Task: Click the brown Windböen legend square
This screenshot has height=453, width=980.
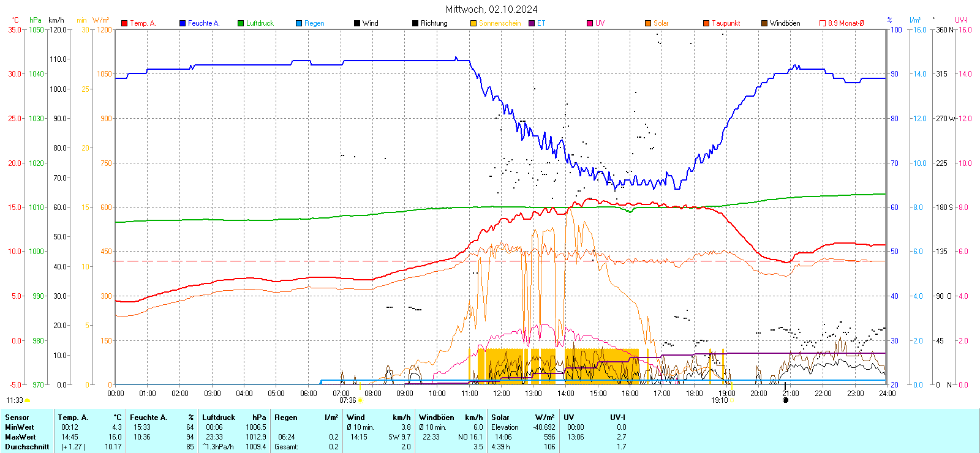Action: [x=764, y=23]
